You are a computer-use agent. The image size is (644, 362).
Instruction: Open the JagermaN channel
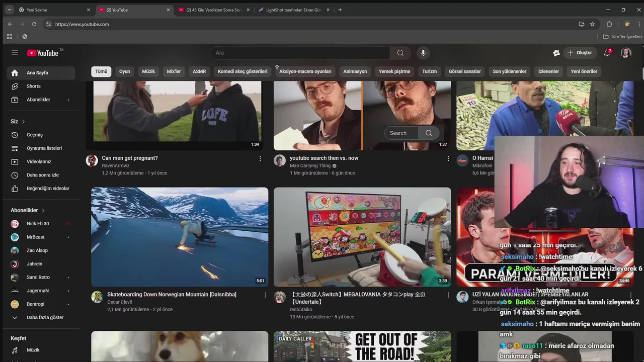click(x=41, y=291)
